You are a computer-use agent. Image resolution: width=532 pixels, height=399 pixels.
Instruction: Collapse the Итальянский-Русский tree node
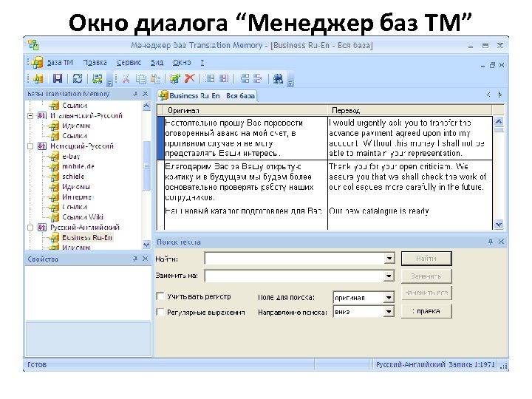(x=30, y=116)
